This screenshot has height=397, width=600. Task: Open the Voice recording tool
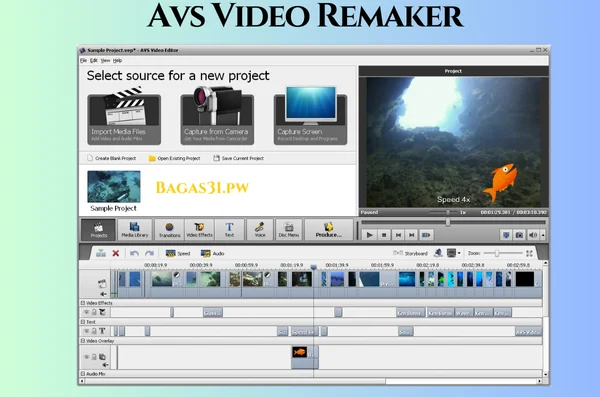coord(260,229)
